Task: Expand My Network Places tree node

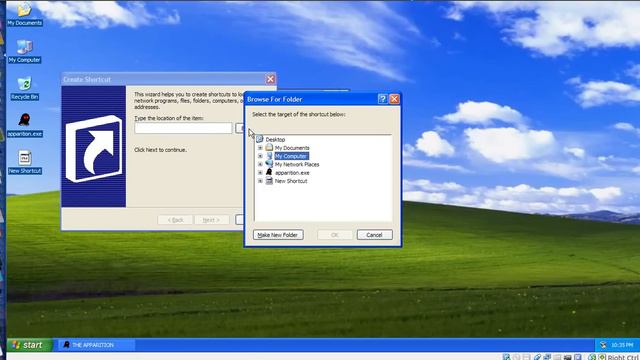Action: click(260, 164)
